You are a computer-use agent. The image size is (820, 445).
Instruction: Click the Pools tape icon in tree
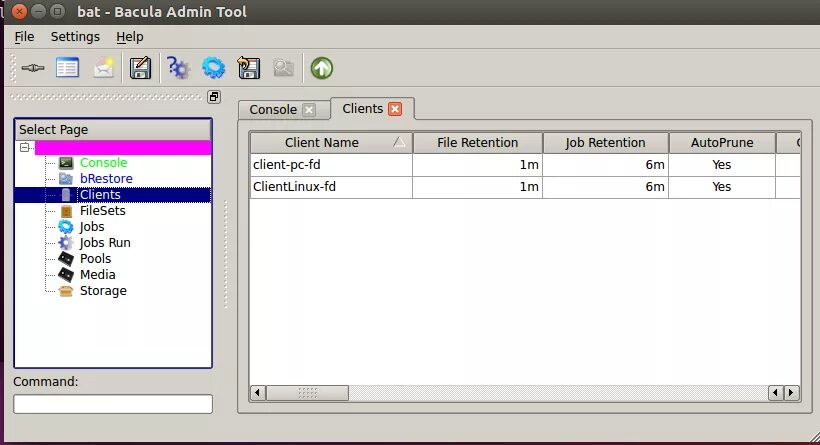click(x=66, y=259)
